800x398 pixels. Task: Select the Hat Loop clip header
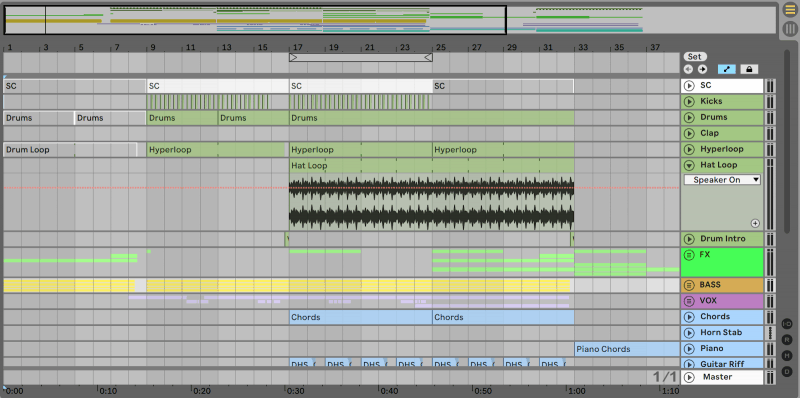pos(432,166)
